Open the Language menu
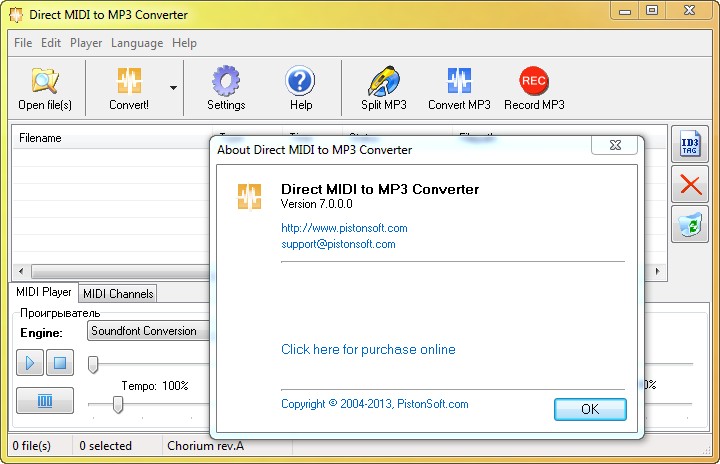720x464 pixels. 137,43
